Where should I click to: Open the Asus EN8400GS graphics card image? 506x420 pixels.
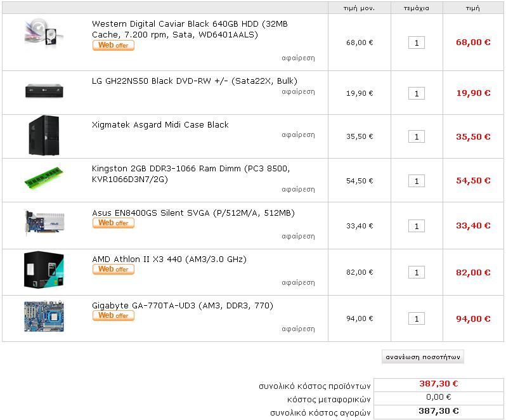[45, 222]
